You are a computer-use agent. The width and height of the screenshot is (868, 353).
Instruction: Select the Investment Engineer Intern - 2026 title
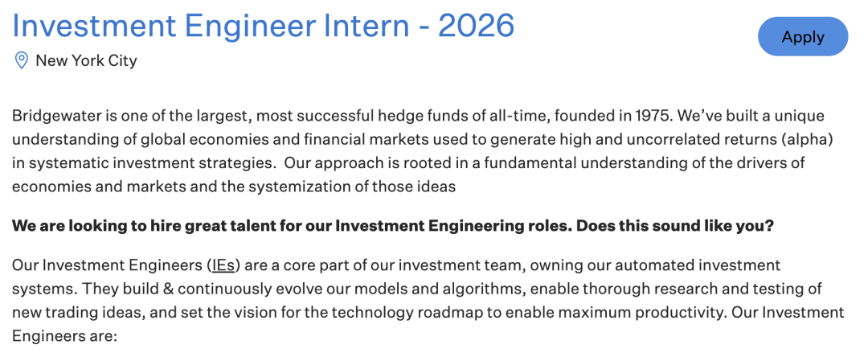pyautogui.click(x=264, y=26)
